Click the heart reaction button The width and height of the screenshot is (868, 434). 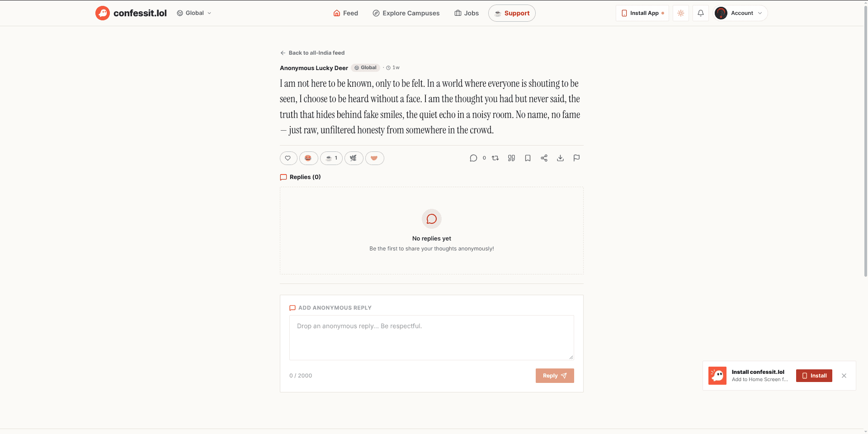pos(288,158)
